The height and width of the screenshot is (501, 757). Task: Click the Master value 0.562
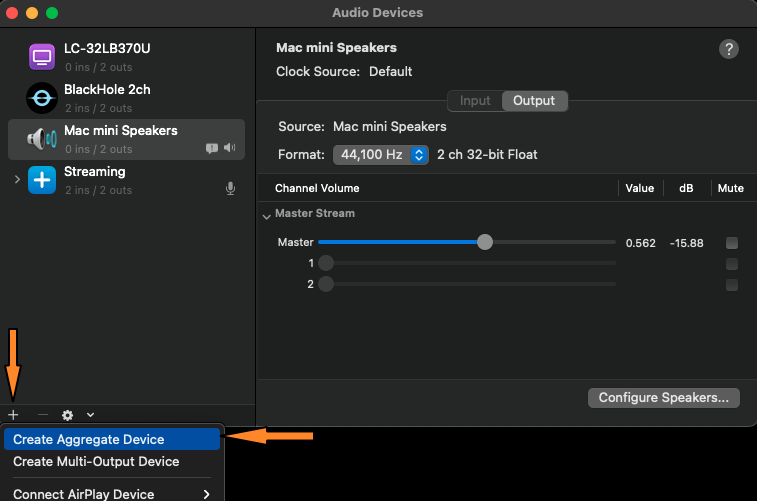pos(640,243)
